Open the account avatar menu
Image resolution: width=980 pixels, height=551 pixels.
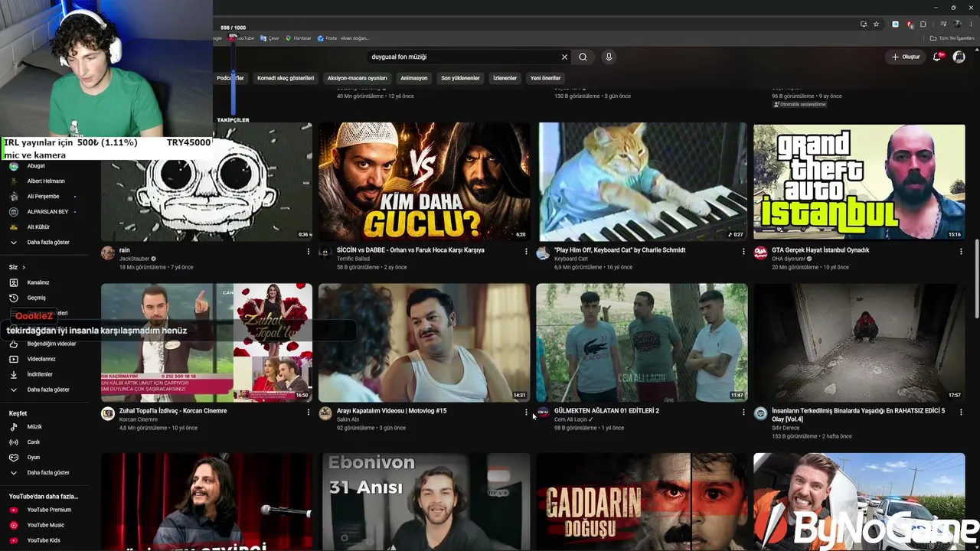click(959, 57)
